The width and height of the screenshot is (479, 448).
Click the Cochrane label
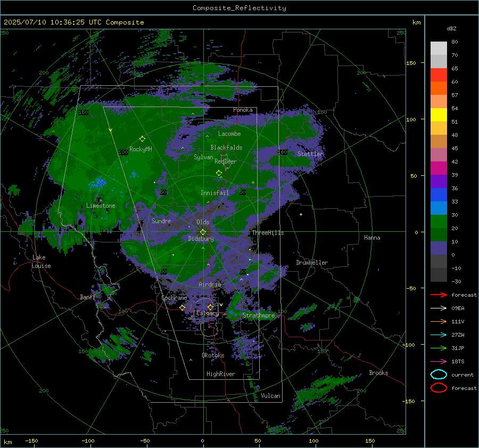click(x=174, y=298)
